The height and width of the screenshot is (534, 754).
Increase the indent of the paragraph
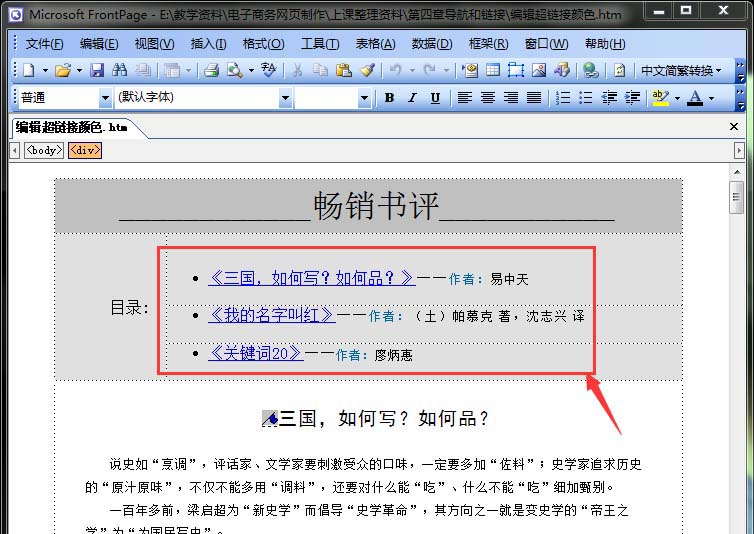[632, 98]
